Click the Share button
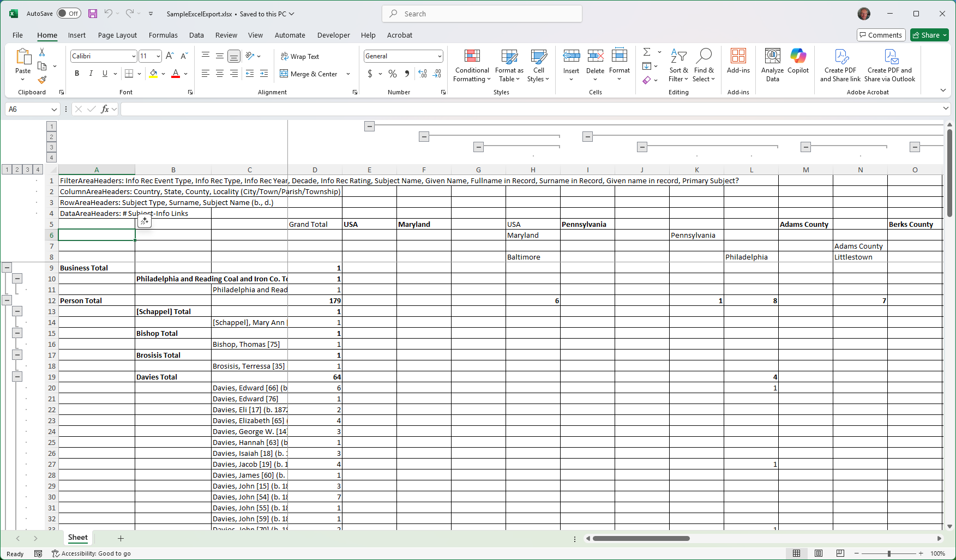 [929, 35]
